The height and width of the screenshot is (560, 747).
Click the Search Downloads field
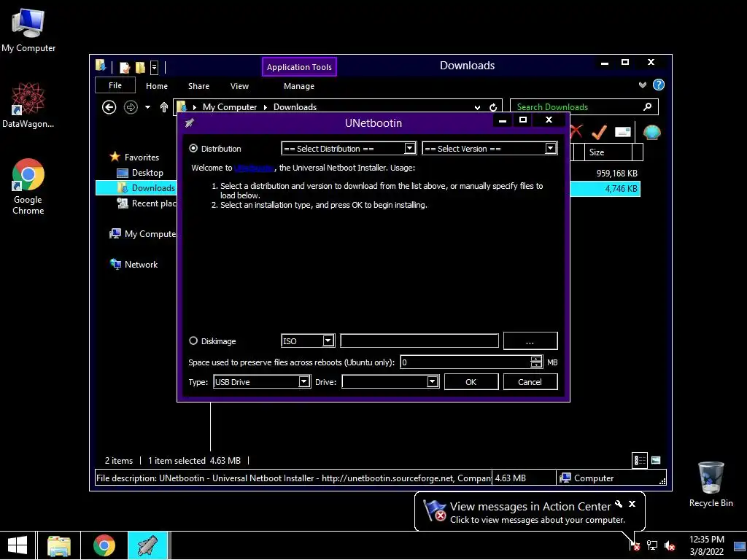(x=578, y=107)
